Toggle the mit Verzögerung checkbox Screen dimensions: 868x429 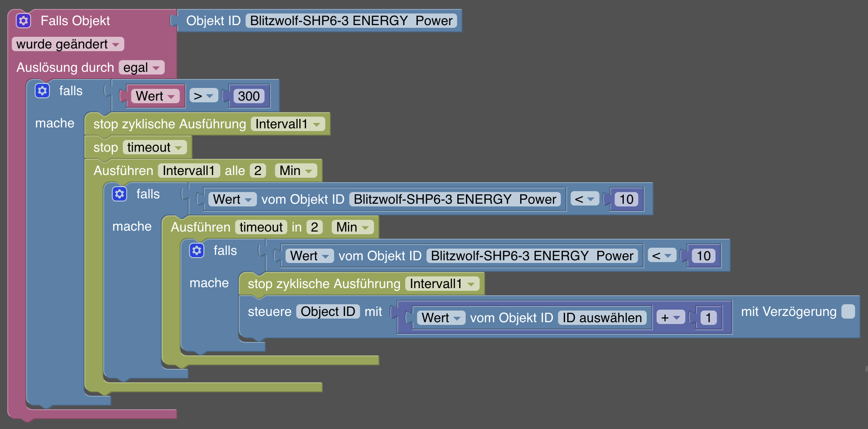(x=848, y=311)
